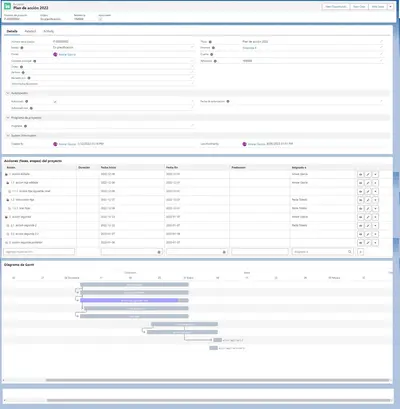Switch to the Activity tab

(48, 31)
